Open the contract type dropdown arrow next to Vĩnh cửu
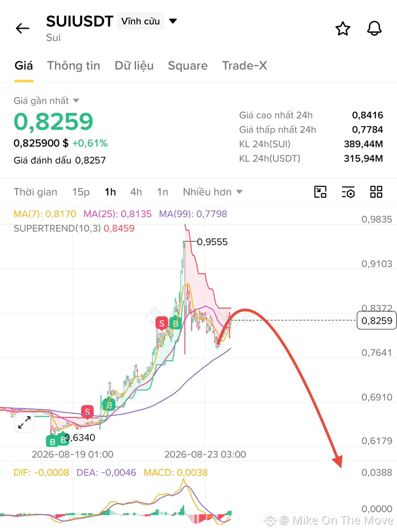The width and height of the screenshot is (397, 532). pyautogui.click(x=173, y=21)
